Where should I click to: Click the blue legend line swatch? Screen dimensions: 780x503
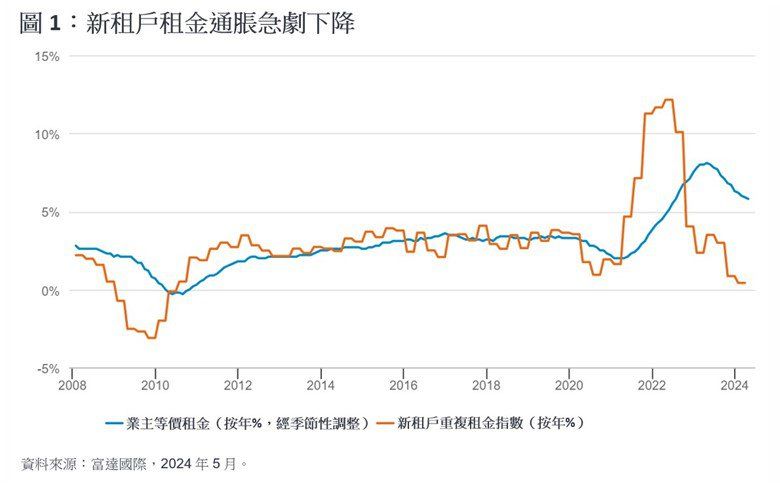119,423
